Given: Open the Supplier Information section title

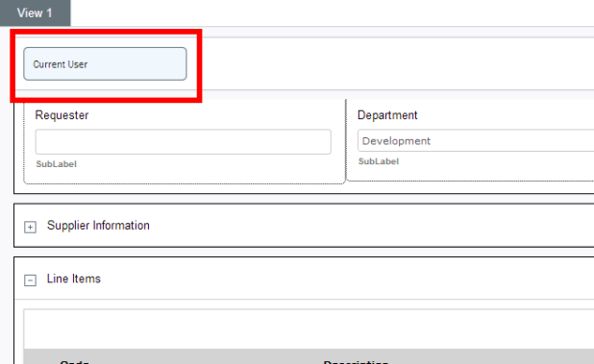Looking at the screenshot, I should point(98,226).
